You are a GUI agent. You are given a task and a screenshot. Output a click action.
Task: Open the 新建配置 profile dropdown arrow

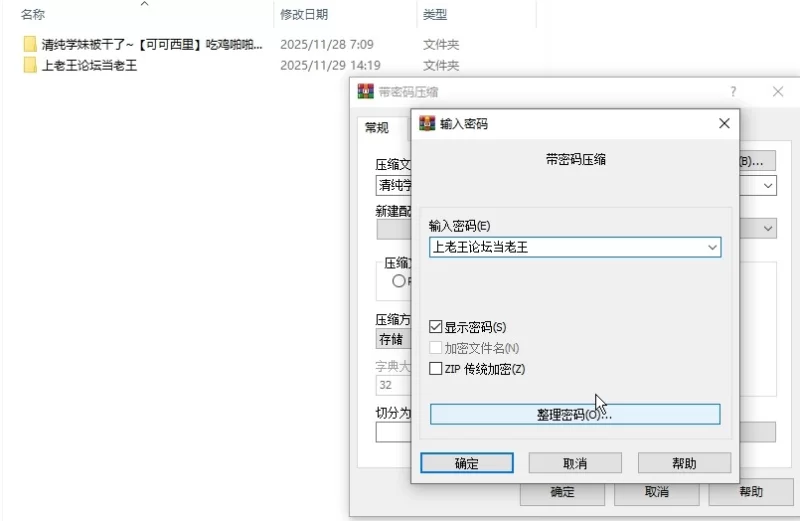pos(768,229)
